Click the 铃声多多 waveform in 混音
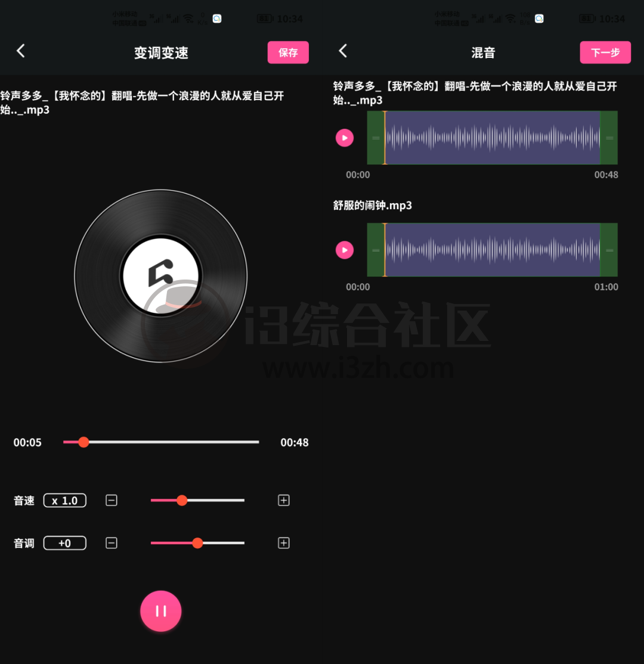This screenshot has height=664, width=644. coord(493,138)
